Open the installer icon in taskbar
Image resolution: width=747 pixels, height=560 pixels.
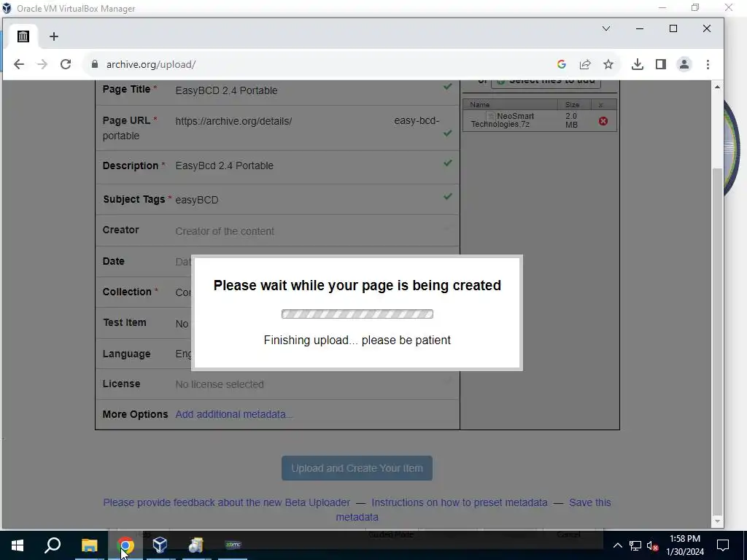(x=196, y=545)
